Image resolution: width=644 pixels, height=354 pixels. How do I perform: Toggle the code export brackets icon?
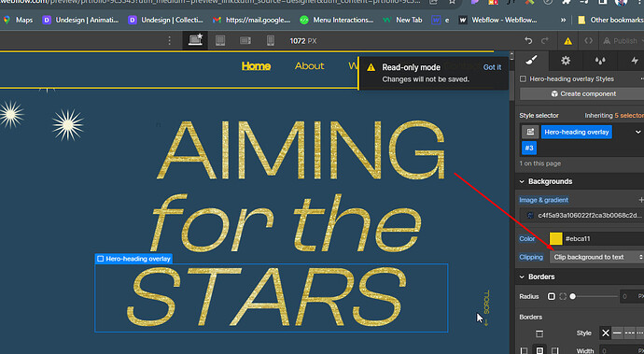pyautogui.click(x=589, y=41)
